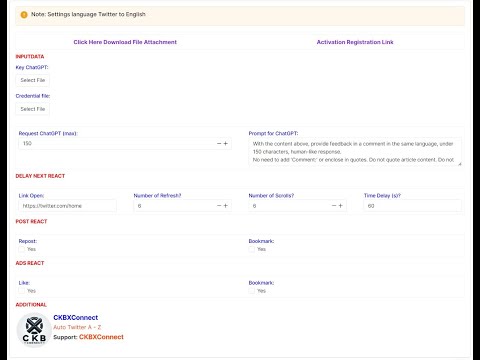The height and width of the screenshot is (360, 480).
Task: Click the CKB community logo image
Action: tap(34, 330)
